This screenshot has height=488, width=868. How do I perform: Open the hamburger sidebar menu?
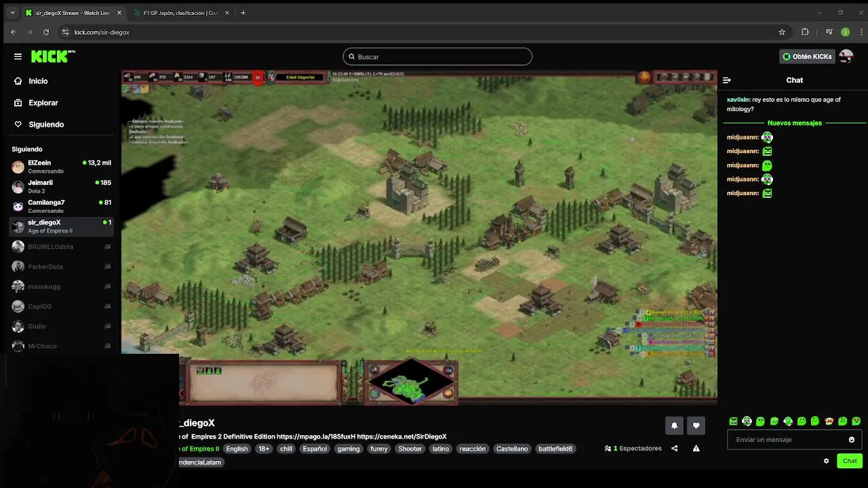[18, 57]
